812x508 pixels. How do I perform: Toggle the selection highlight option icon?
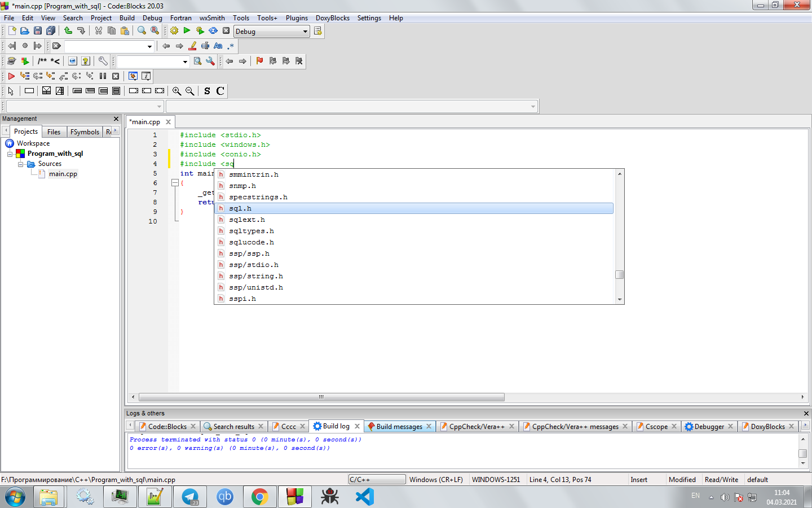[x=205, y=46]
